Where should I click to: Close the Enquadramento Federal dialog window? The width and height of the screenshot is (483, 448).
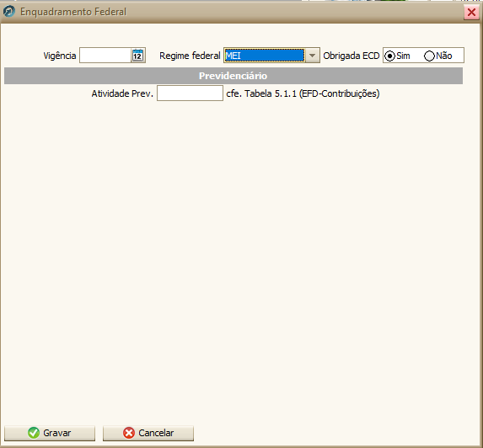click(471, 13)
